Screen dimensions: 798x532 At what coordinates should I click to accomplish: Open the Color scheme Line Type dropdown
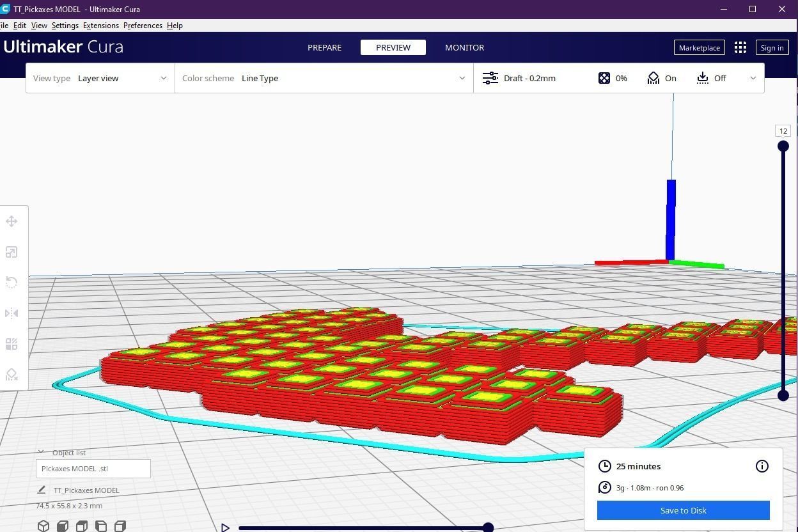324,78
